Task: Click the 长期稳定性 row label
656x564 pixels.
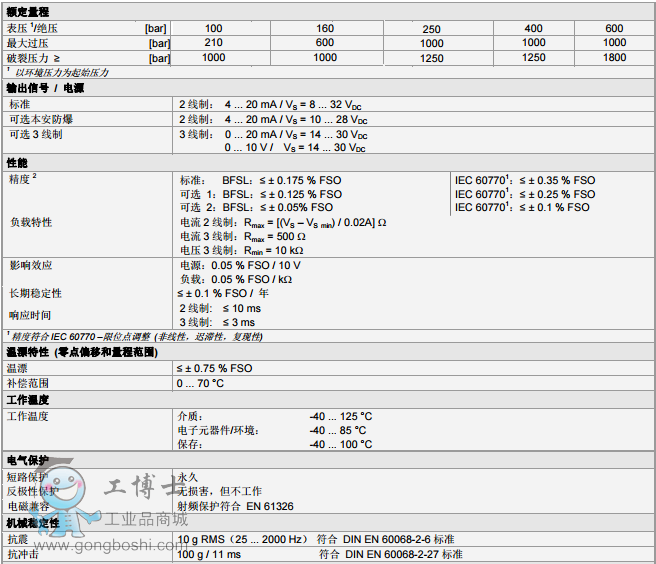Action: click(x=35, y=294)
